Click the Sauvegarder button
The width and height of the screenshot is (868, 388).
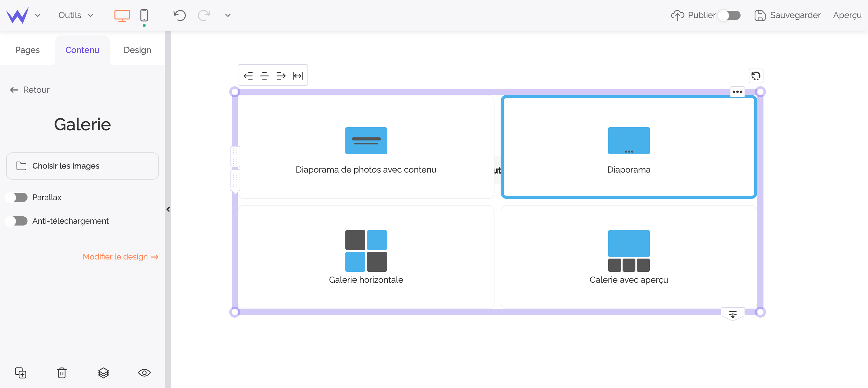point(788,15)
